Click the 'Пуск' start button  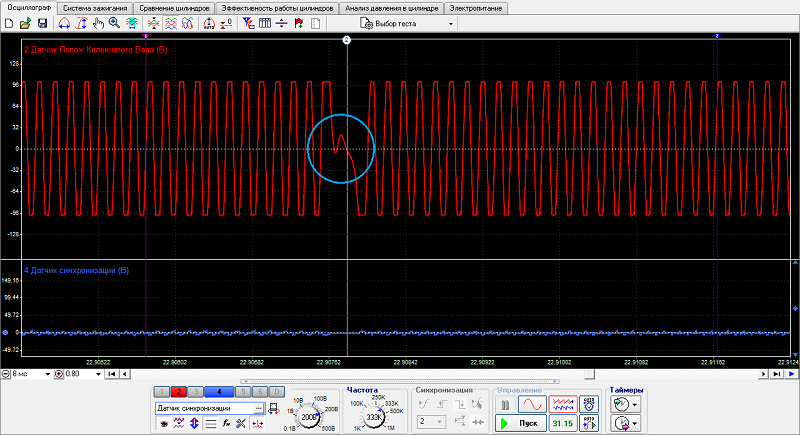(520, 423)
